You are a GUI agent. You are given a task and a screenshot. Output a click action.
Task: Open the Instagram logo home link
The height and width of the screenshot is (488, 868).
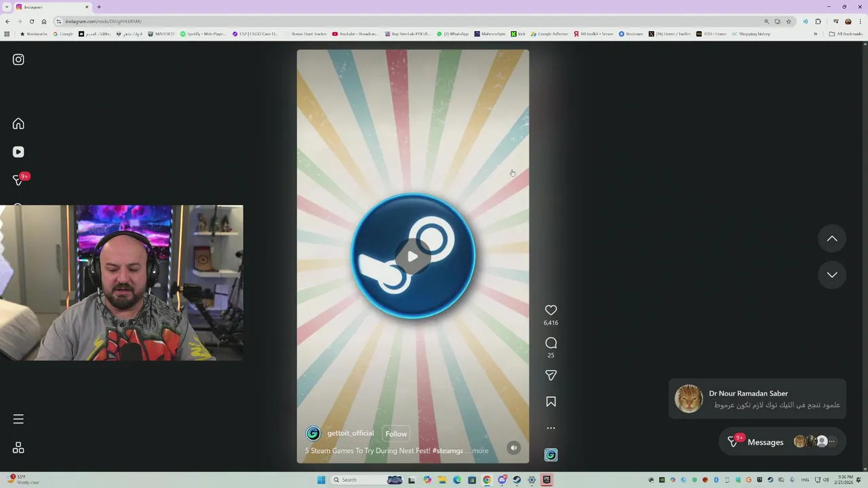(x=18, y=60)
